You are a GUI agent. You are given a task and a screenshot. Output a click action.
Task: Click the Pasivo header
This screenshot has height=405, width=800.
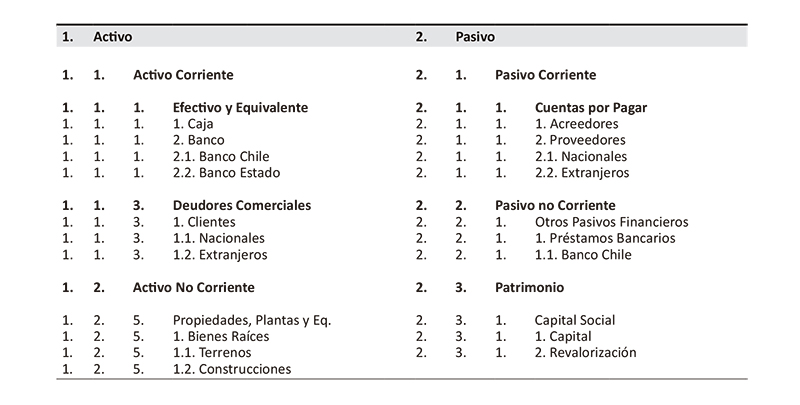(x=476, y=37)
